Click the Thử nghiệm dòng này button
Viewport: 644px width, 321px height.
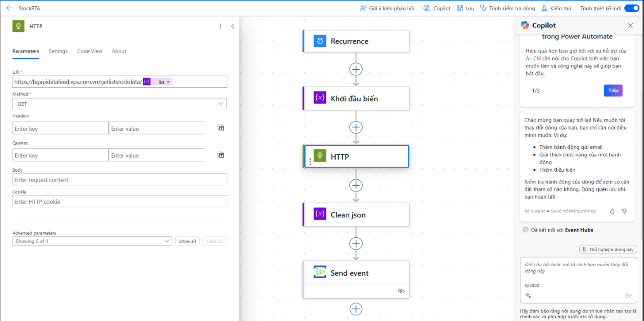pyautogui.click(x=608, y=249)
